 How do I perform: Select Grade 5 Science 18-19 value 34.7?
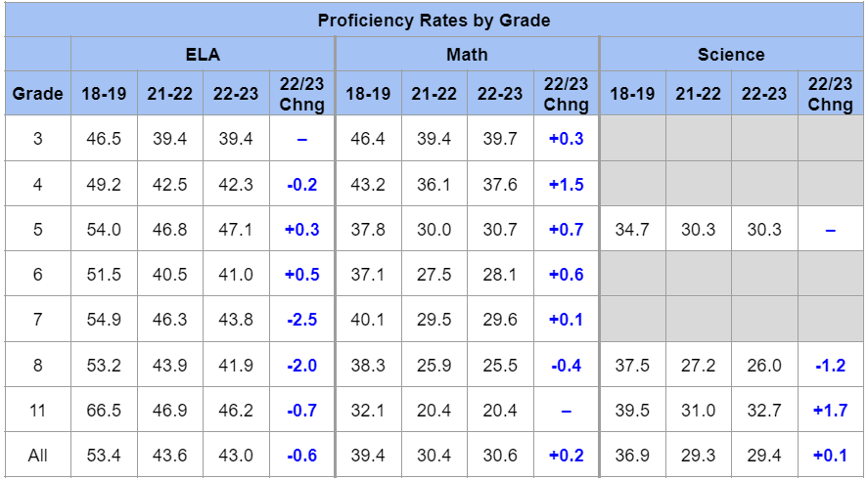[632, 229]
